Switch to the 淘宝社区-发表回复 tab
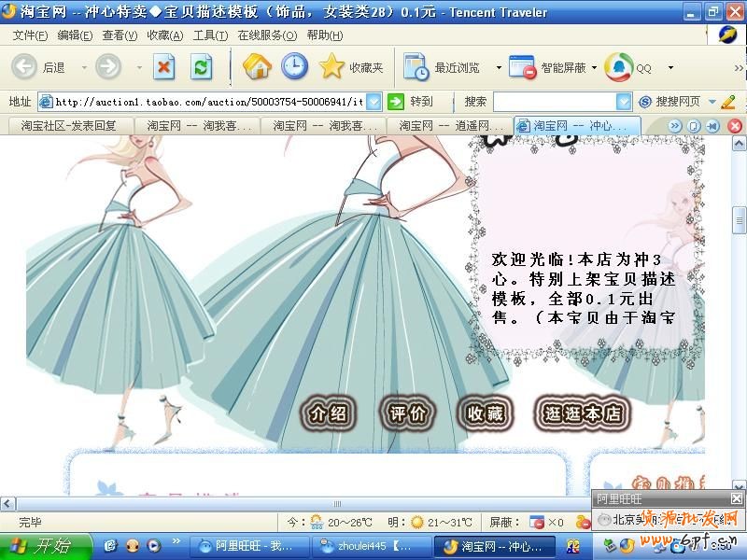Screen dimensions: 747x560 tap(68, 125)
